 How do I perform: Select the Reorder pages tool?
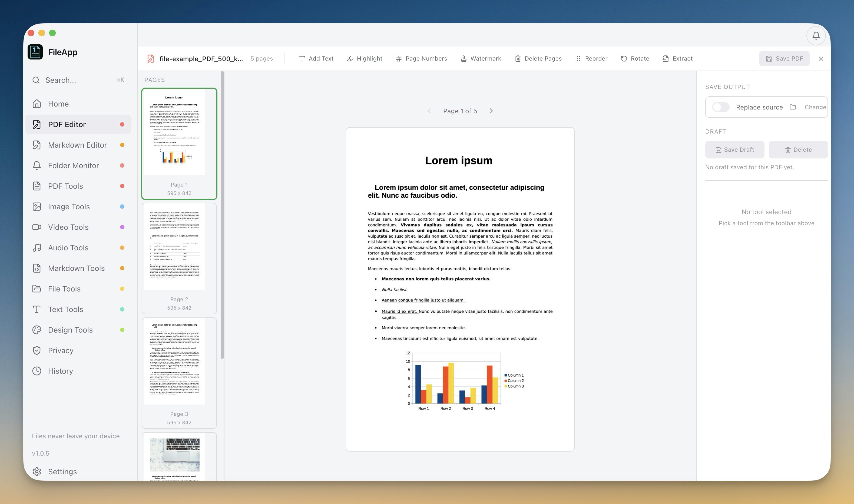click(x=591, y=58)
